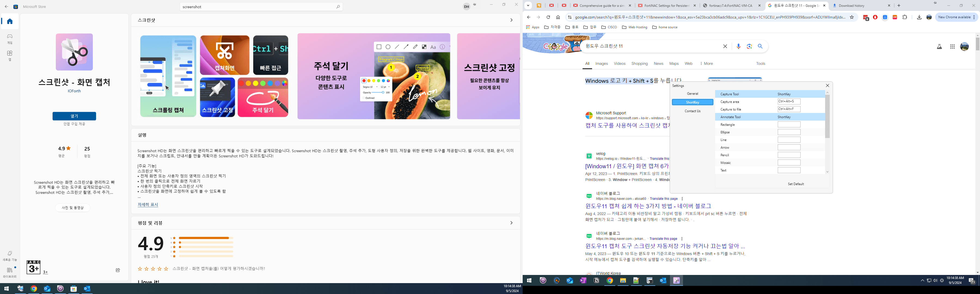The height and width of the screenshot is (294, 980).
Task: Open the More dropdown in Google results
Action: 706,63
